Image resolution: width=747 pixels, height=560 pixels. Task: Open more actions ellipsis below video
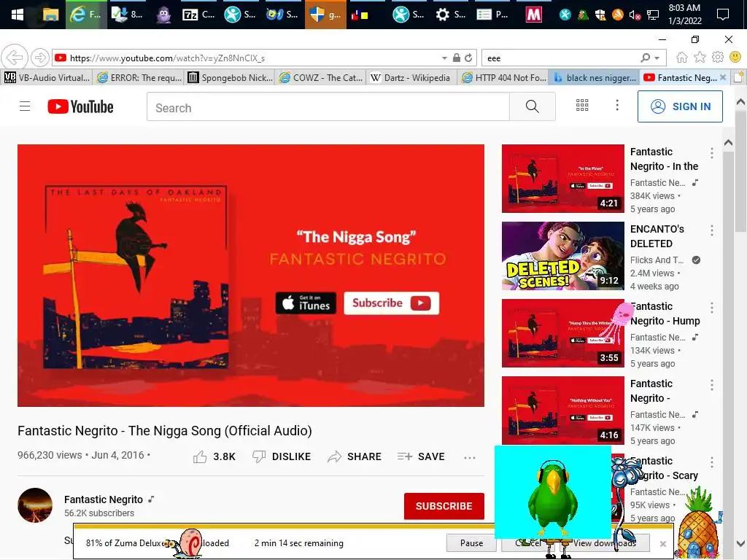point(469,457)
